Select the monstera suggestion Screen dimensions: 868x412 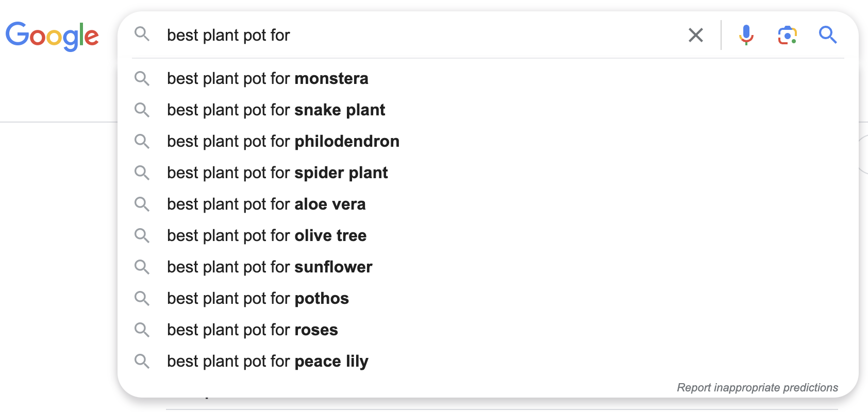268,78
